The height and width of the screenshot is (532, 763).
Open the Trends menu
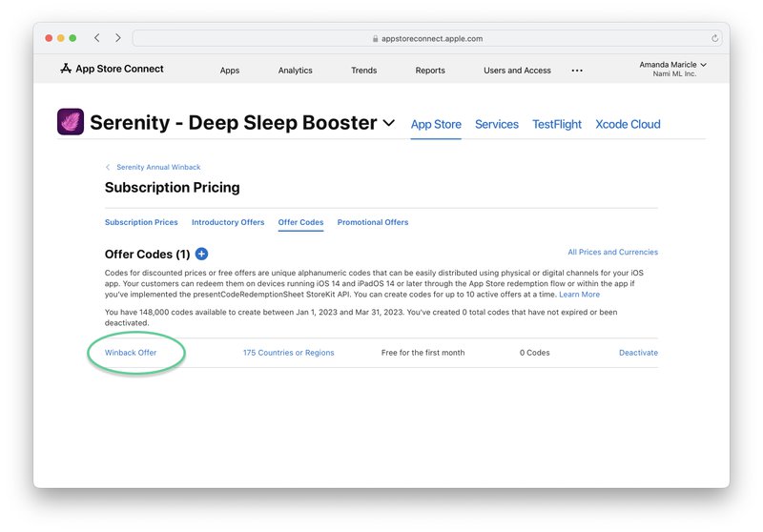[364, 71]
